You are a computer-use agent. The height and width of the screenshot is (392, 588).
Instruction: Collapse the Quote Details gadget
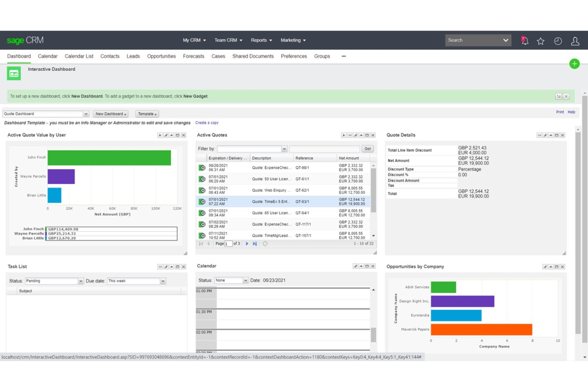pos(551,135)
